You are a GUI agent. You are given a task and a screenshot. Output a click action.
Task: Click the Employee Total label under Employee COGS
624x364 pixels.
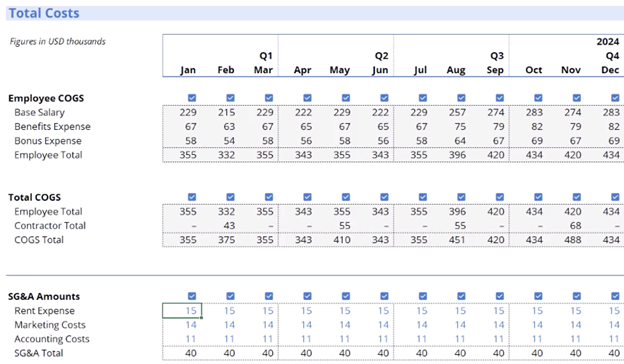pyautogui.click(x=48, y=155)
